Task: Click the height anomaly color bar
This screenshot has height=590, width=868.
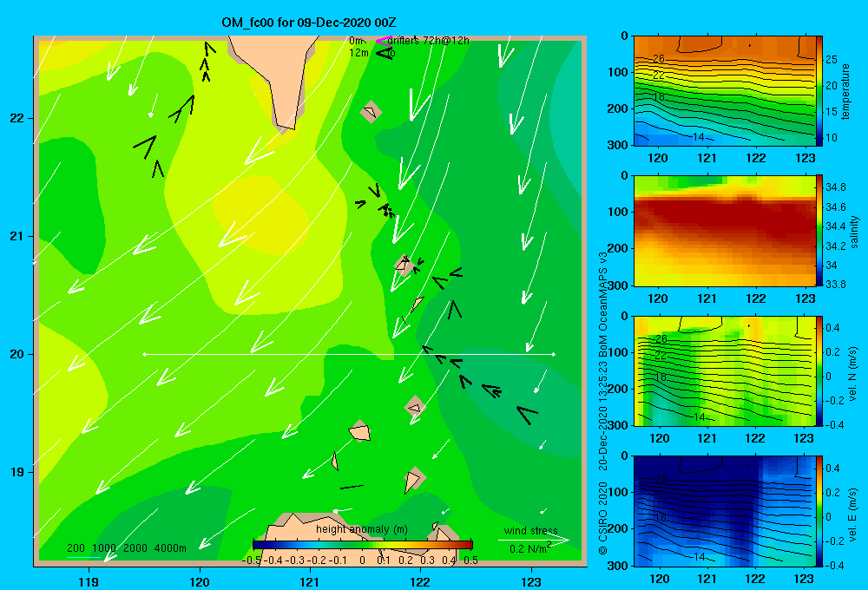Action: pyautogui.click(x=363, y=545)
